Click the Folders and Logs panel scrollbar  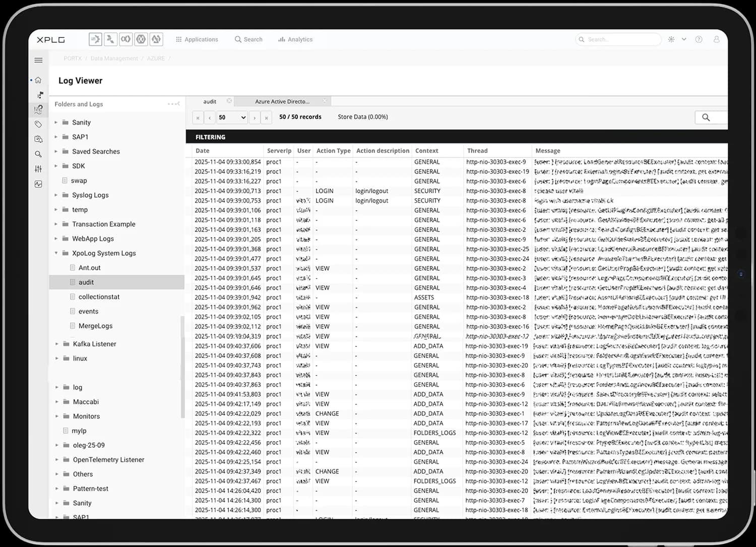coord(182,367)
